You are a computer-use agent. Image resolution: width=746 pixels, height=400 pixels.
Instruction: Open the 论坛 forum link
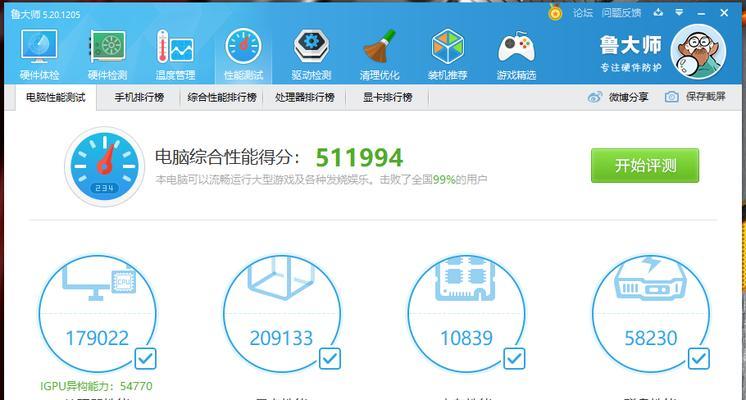582,13
